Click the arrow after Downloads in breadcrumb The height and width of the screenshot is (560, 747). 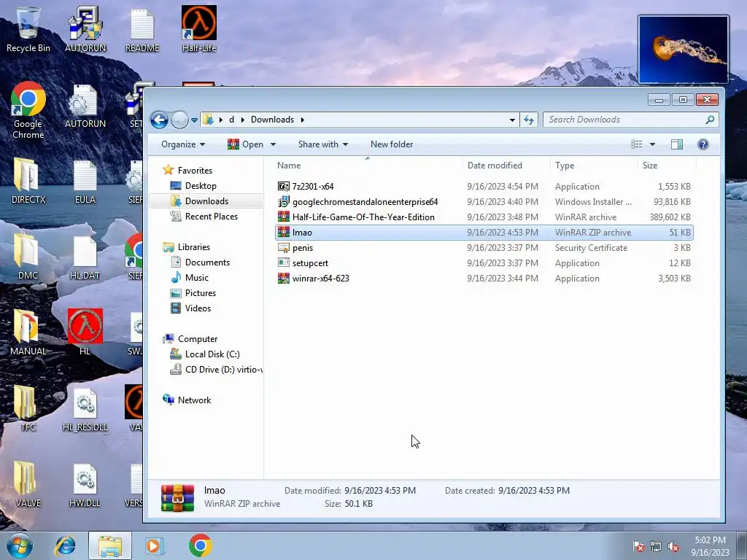[303, 120]
